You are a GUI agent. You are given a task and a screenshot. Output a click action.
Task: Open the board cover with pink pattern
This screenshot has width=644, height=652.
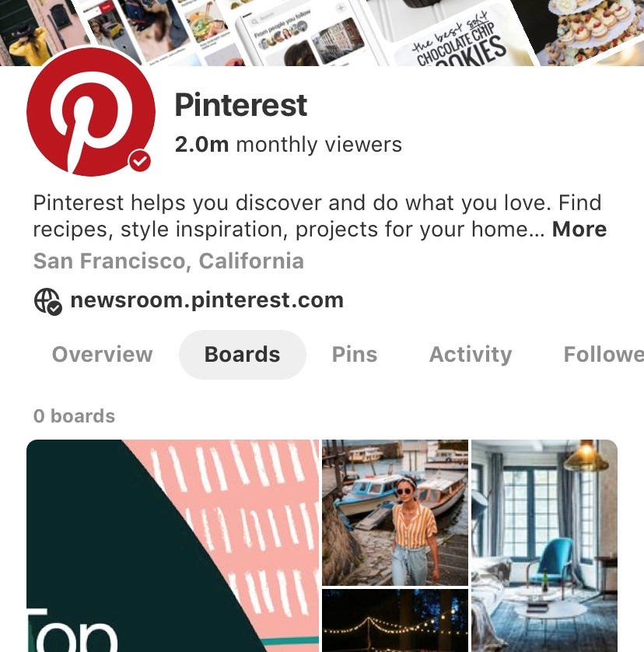tap(173, 545)
